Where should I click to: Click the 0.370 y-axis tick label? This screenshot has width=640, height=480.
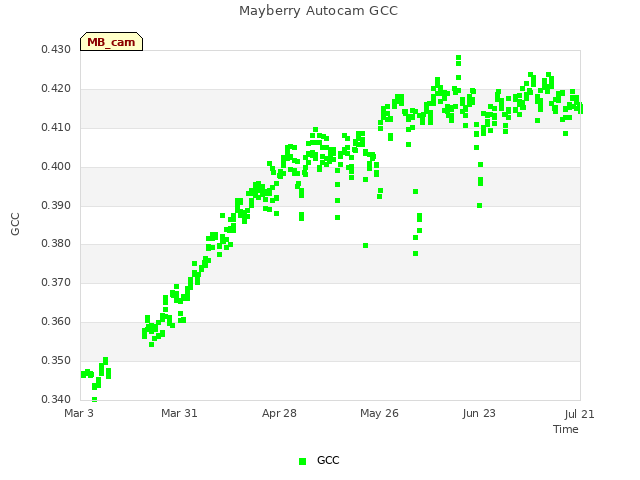click(x=56, y=282)
